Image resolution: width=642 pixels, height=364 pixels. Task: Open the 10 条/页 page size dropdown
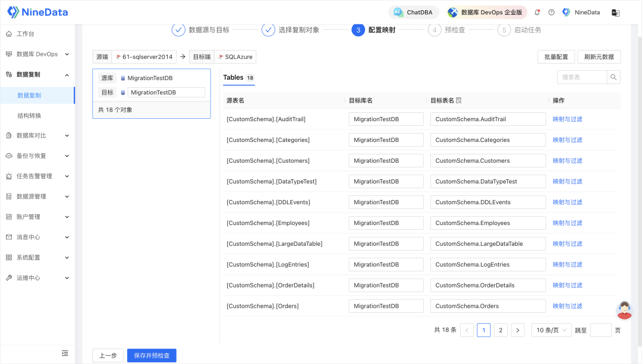click(x=551, y=330)
